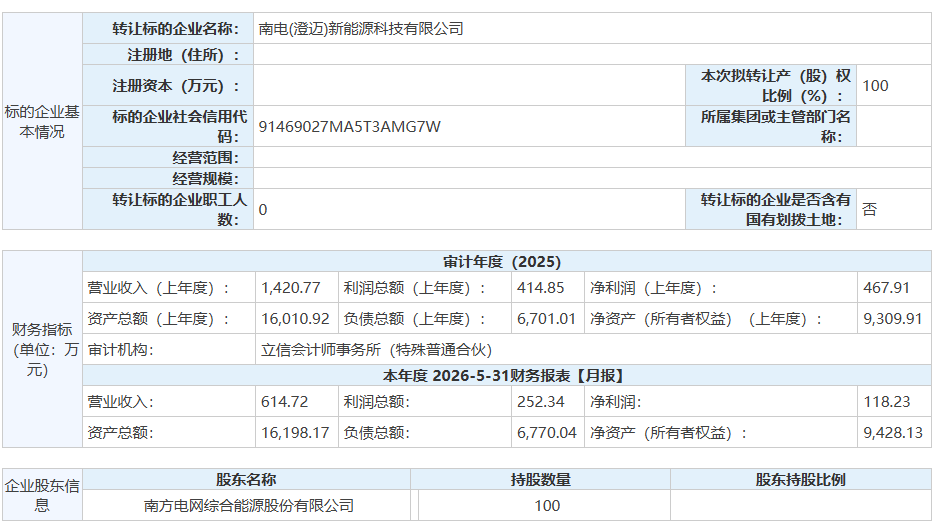Click the transfer ratio value 100
This screenshot has height=529, width=934.
point(875,86)
